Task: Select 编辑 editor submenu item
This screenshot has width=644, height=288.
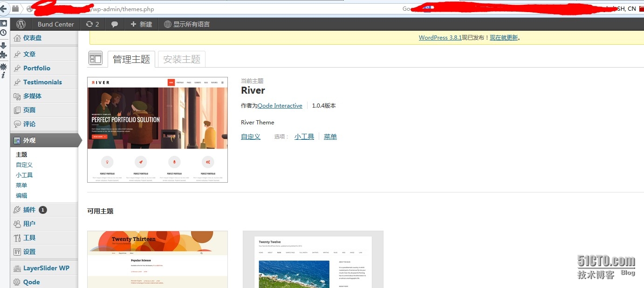Action: pos(21,195)
